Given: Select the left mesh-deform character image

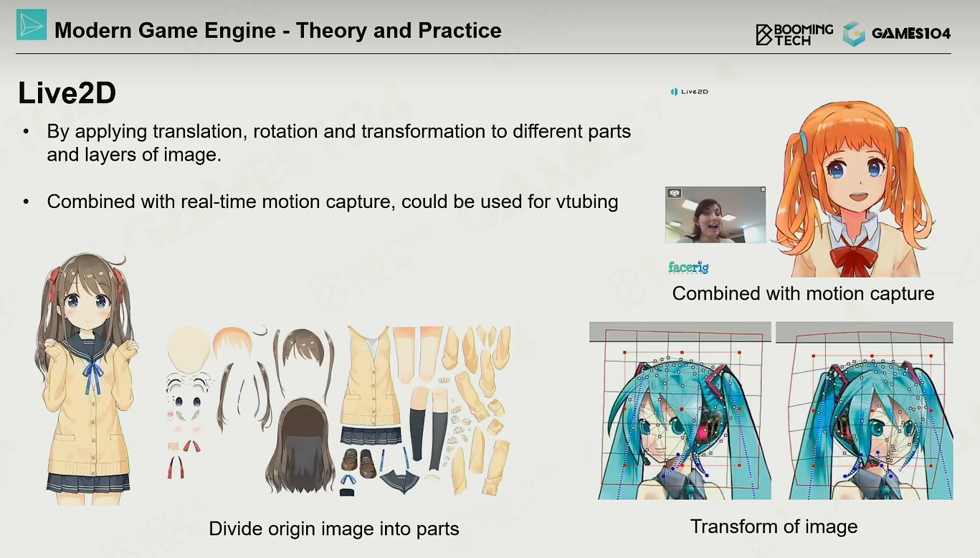Looking at the screenshot, I should click(x=680, y=410).
